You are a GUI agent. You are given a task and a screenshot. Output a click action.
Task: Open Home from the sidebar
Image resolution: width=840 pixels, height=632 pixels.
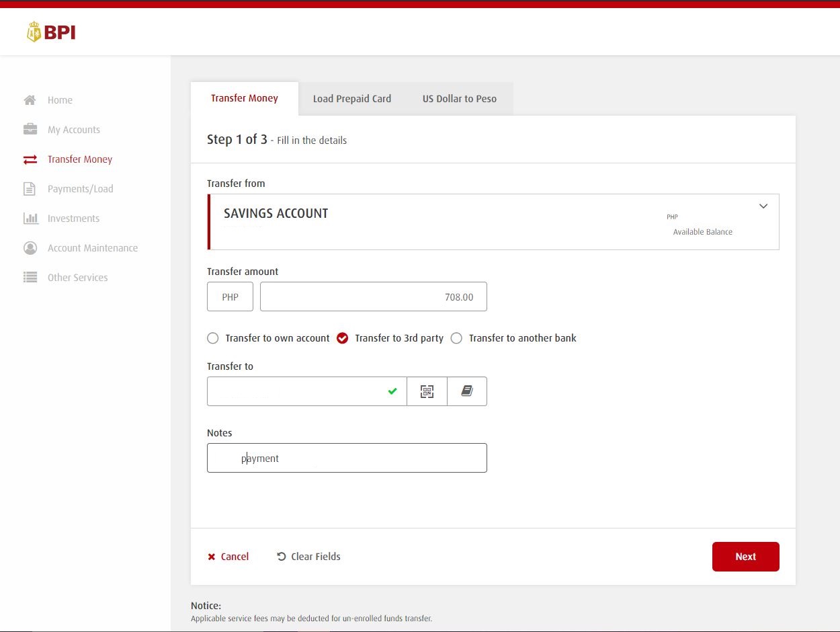pyautogui.click(x=60, y=100)
